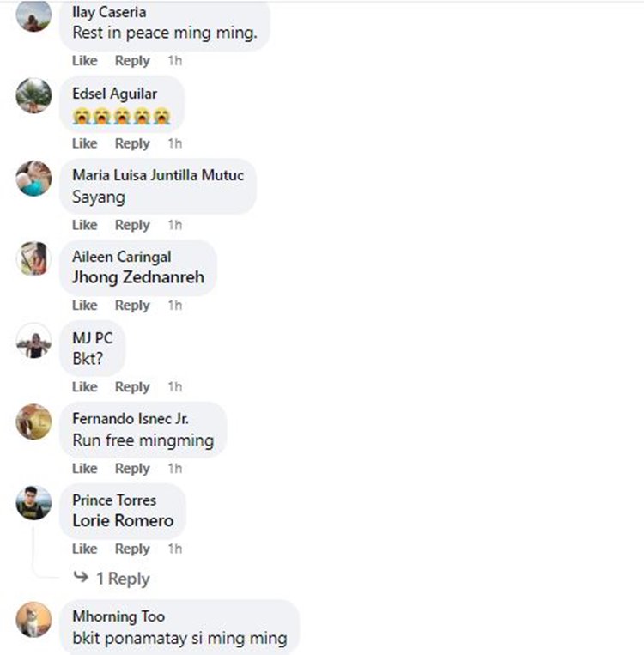Click the reply arrow icon under Prince Torres

coord(81,577)
